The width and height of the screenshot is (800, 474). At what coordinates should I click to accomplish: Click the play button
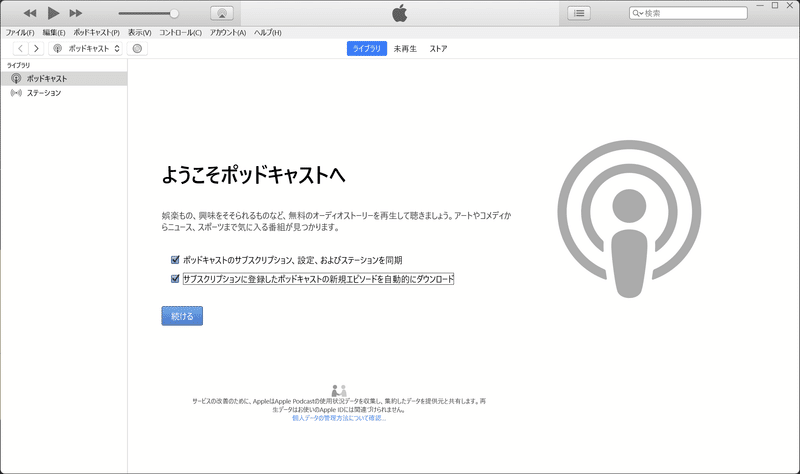(x=53, y=13)
